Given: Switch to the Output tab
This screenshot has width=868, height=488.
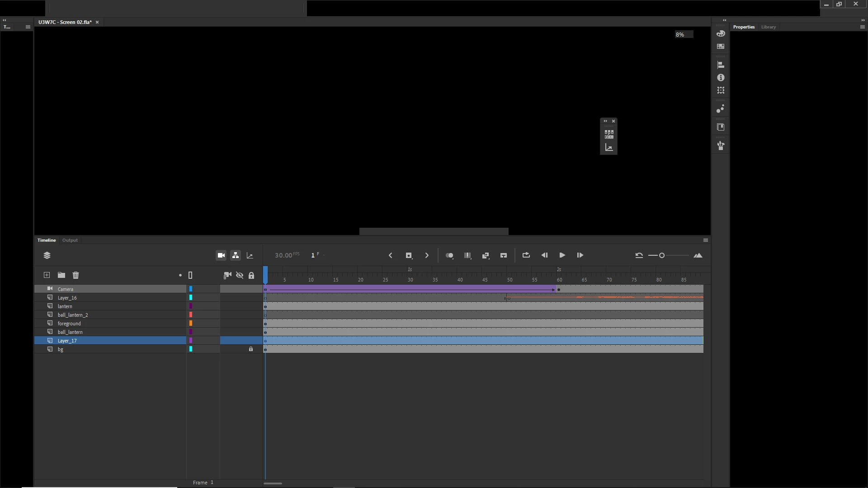Looking at the screenshot, I should coord(70,240).
